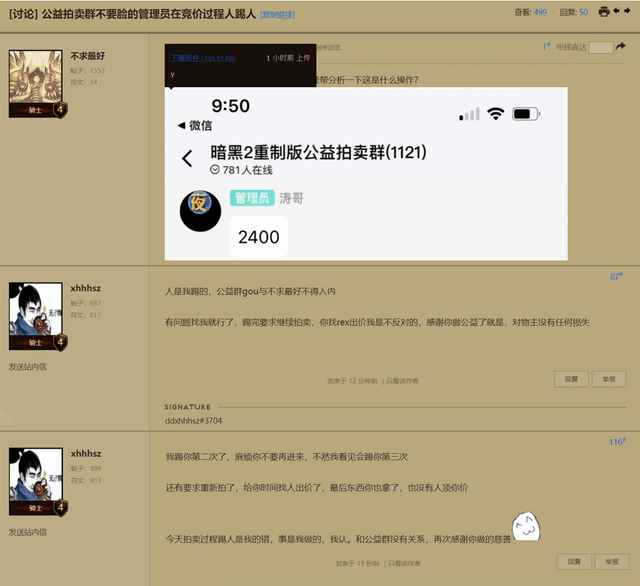The height and width of the screenshot is (586, 640).
Task: Click the white emoticon face in post 116
Action: coord(526,526)
